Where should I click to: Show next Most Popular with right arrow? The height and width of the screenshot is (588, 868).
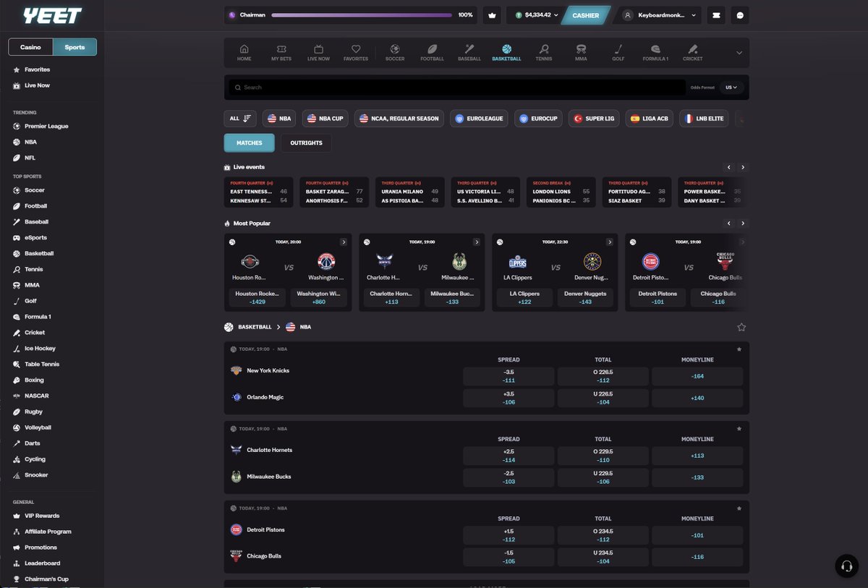[742, 223]
